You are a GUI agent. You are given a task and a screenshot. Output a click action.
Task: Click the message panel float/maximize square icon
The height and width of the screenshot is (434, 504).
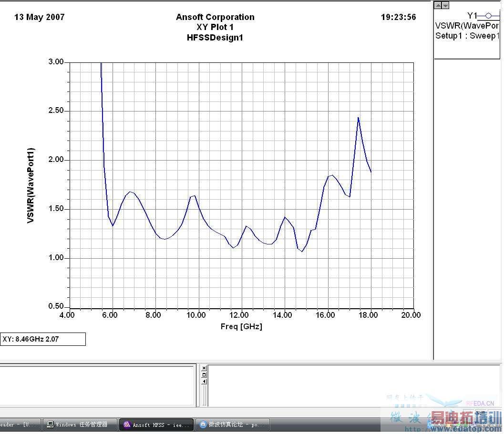204,374
